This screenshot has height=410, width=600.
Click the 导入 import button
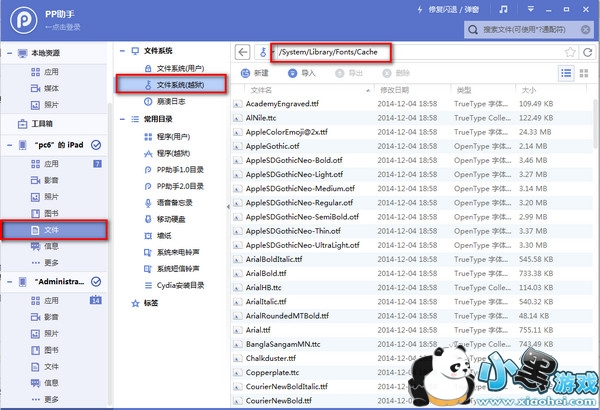click(x=302, y=73)
